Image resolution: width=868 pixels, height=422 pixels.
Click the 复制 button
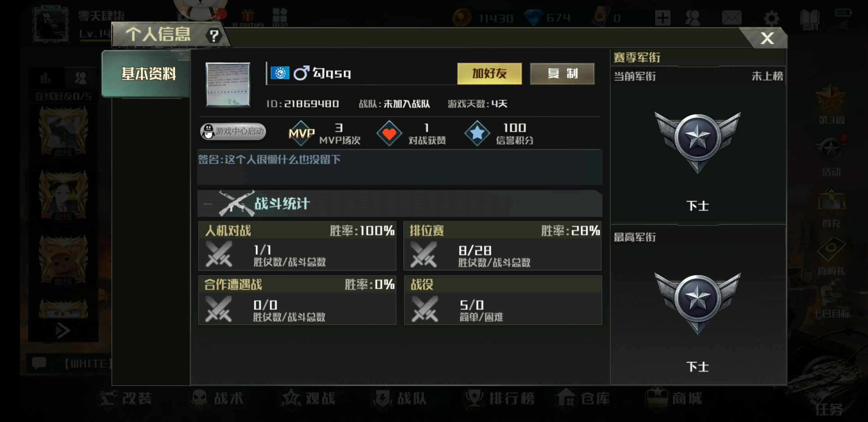click(562, 73)
